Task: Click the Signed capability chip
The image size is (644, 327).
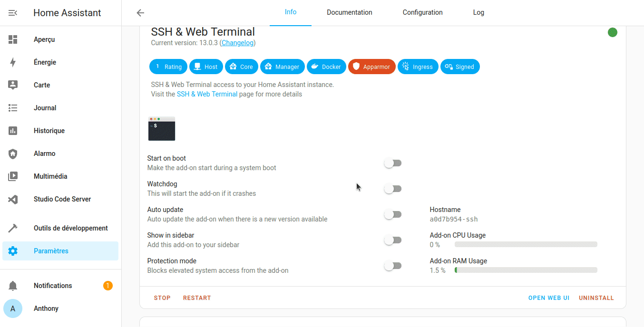Action: click(460, 67)
